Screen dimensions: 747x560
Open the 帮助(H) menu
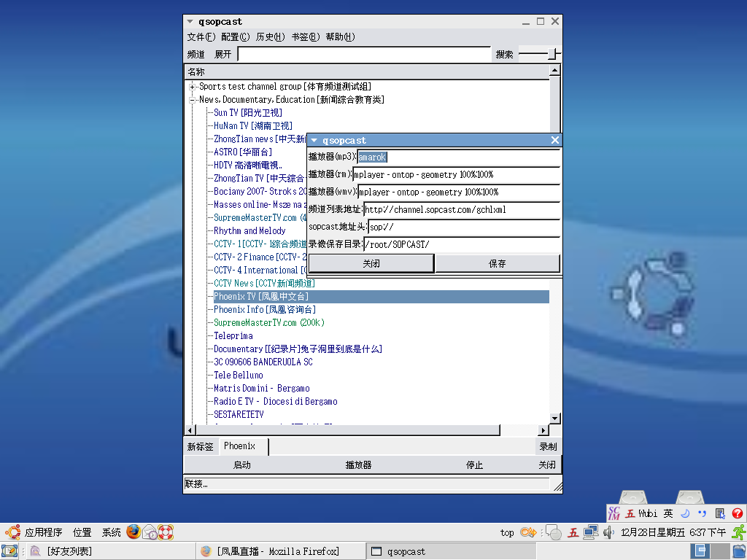pos(340,37)
